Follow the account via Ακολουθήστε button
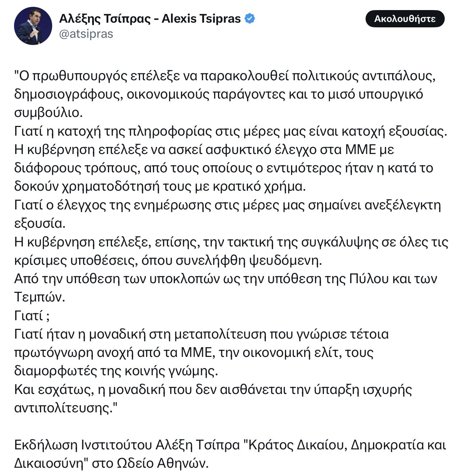 (405, 19)
